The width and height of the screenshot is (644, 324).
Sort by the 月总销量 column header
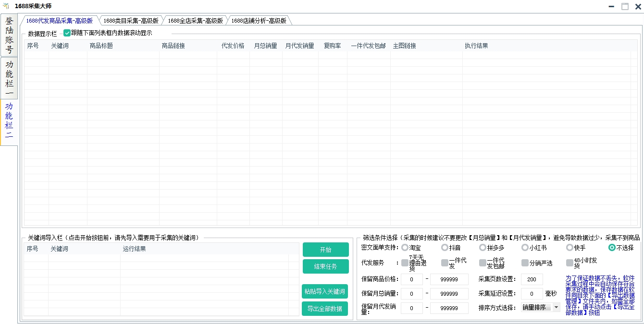pos(266,46)
